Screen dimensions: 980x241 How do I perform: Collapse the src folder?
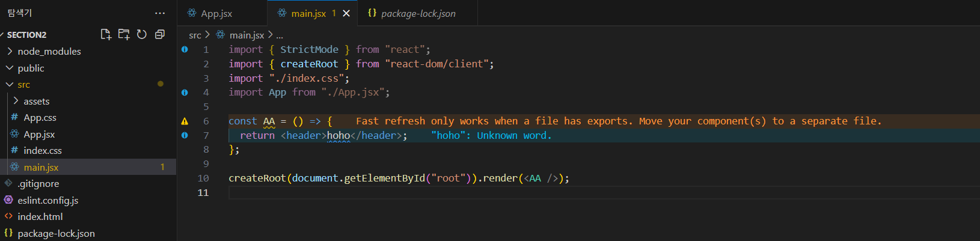[23, 85]
